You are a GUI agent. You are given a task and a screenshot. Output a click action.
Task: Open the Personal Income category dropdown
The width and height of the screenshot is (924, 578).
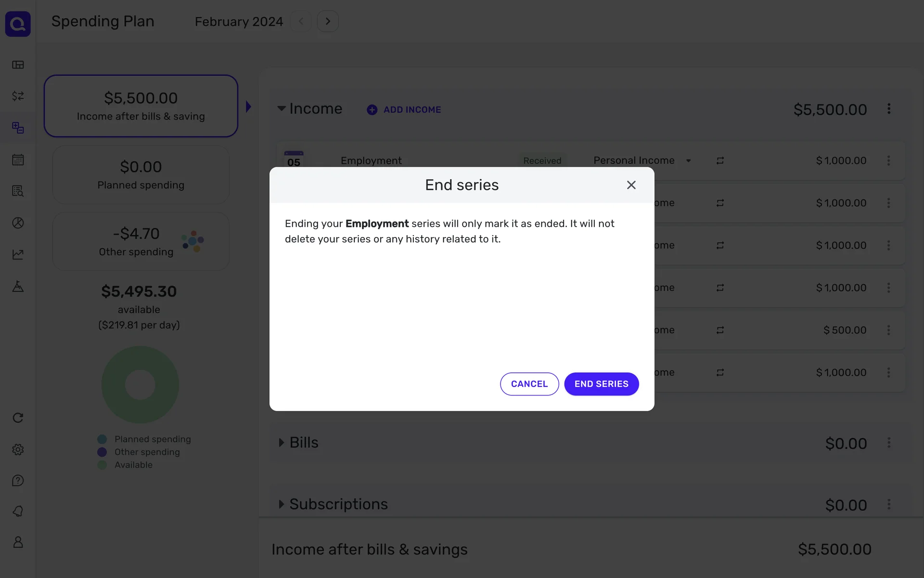tap(688, 161)
